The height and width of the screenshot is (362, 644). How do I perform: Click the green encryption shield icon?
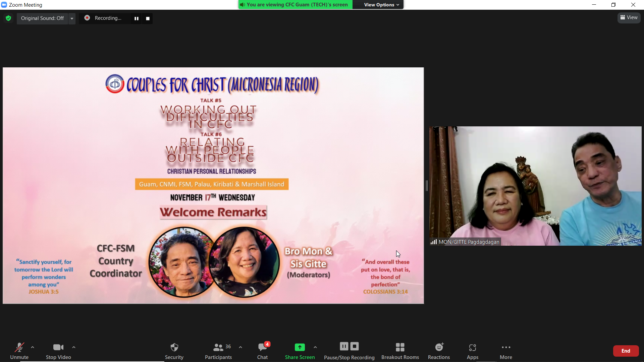pyautogui.click(x=8, y=18)
